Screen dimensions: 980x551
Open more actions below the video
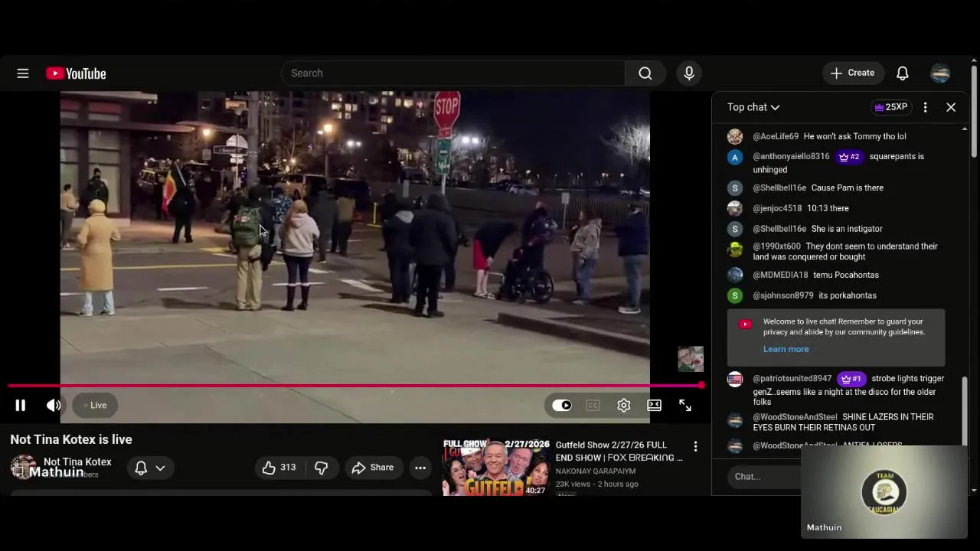click(x=420, y=468)
